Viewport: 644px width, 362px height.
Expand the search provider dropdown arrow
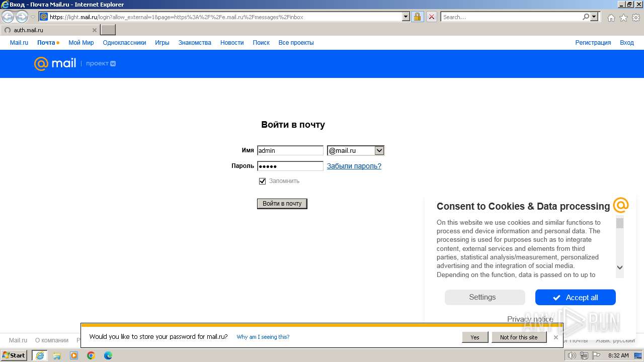(x=595, y=17)
